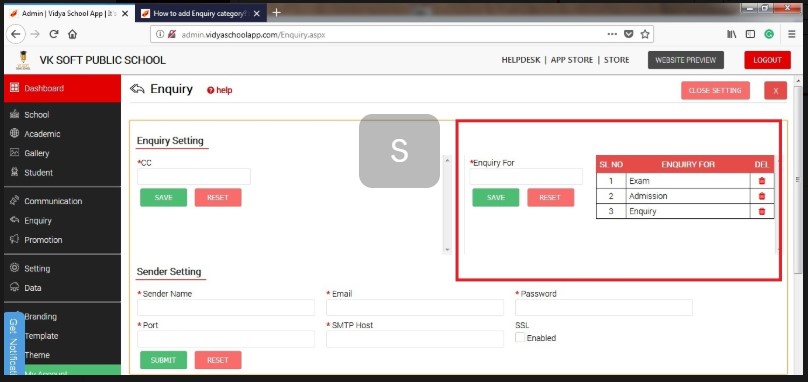808x382 pixels.
Task: Reset the Enquiry For entry
Action: [550, 197]
